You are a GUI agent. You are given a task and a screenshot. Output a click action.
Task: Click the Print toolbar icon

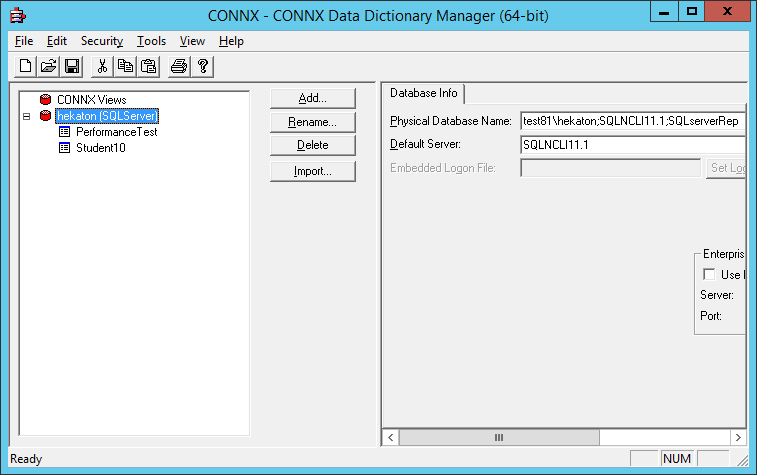pyautogui.click(x=179, y=66)
